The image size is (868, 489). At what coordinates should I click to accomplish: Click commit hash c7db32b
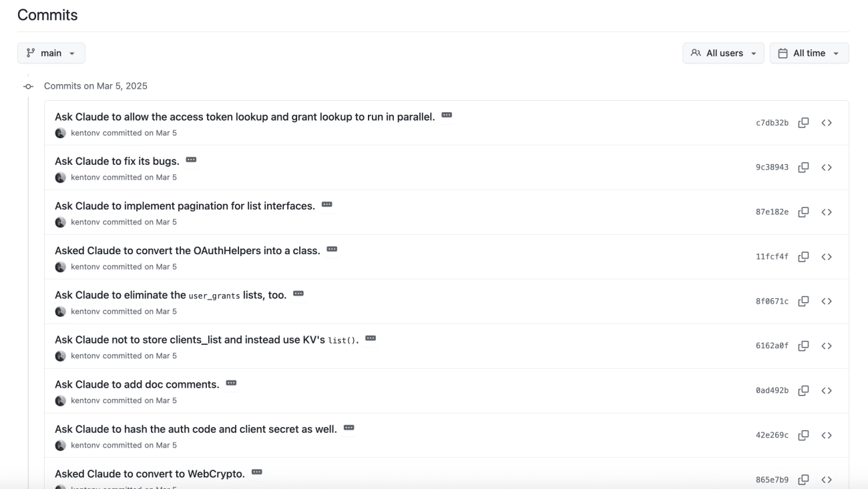(772, 123)
